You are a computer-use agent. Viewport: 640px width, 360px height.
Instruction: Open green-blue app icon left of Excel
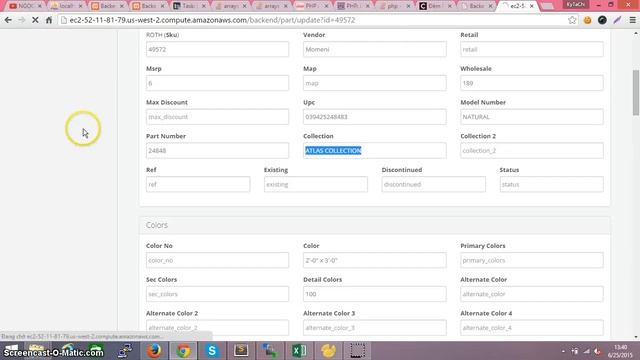[x=270, y=351]
